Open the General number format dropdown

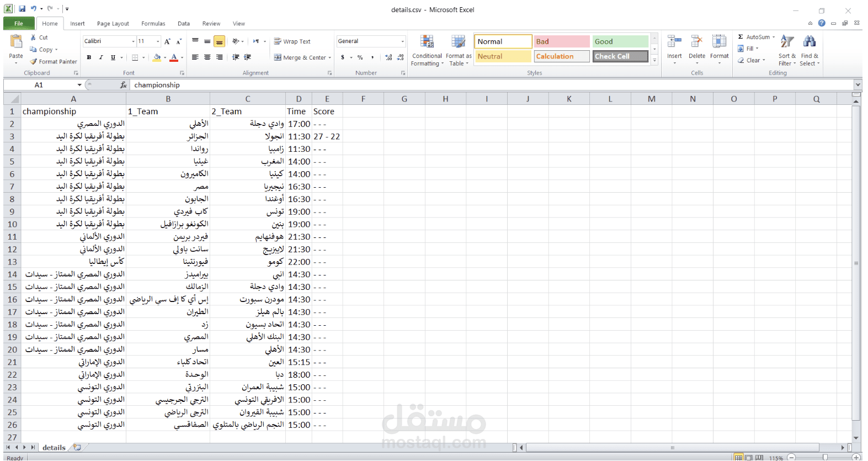click(x=403, y=41)
